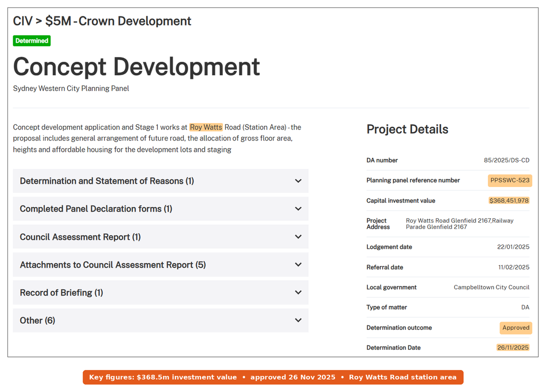Click Sydney Western City Planning Panel text

pos(71,88)
